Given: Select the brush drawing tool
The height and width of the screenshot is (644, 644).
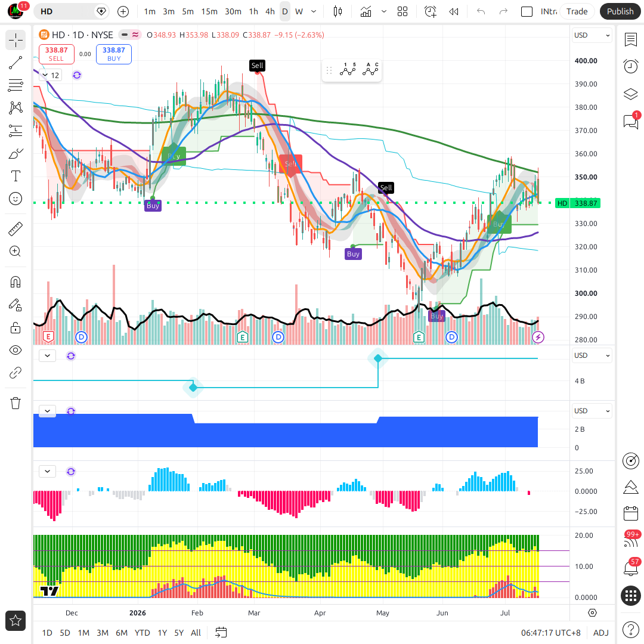Looking at the screenshot, I should pos(16,154).
